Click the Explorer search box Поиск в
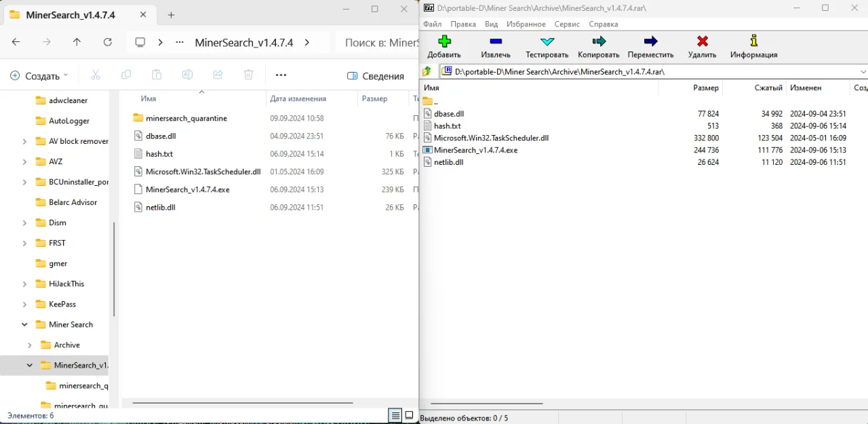The image size is (868, 424). [378, 42]
